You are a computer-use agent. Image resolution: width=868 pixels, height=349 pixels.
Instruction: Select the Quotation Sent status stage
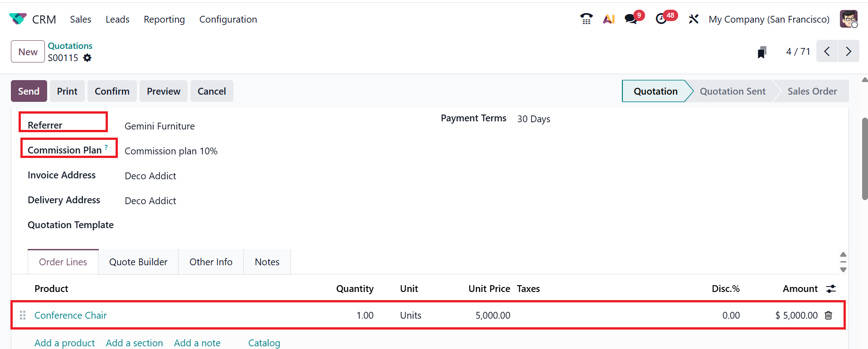(x=732, y=91)
